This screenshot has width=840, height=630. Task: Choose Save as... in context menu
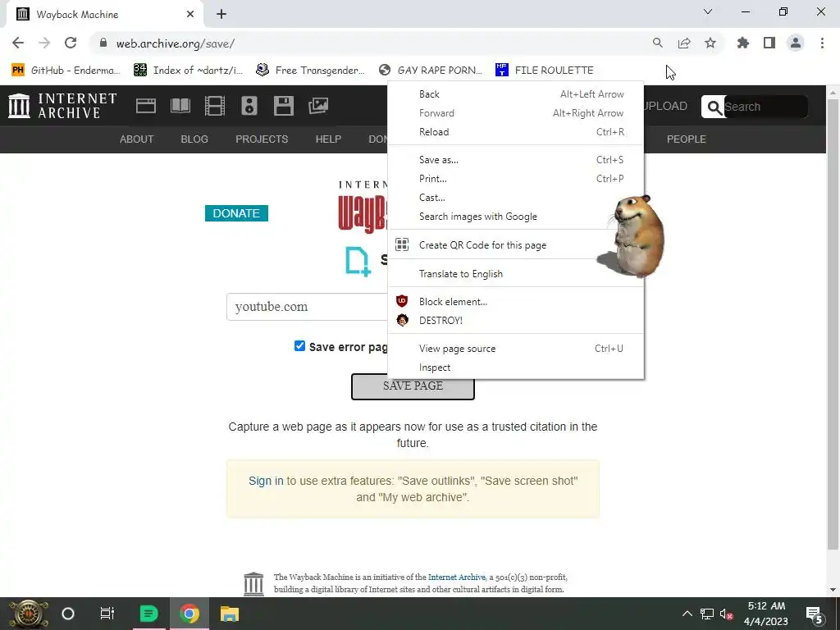tap(515, 160)
